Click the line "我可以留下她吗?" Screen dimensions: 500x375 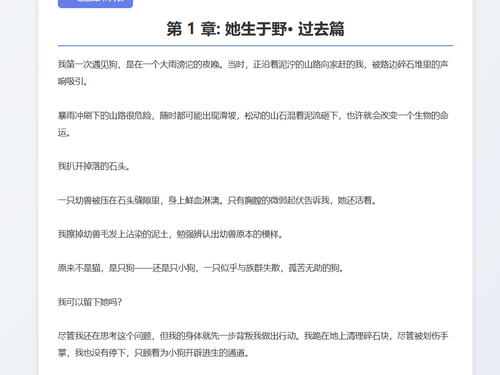[x=90, y=302]
